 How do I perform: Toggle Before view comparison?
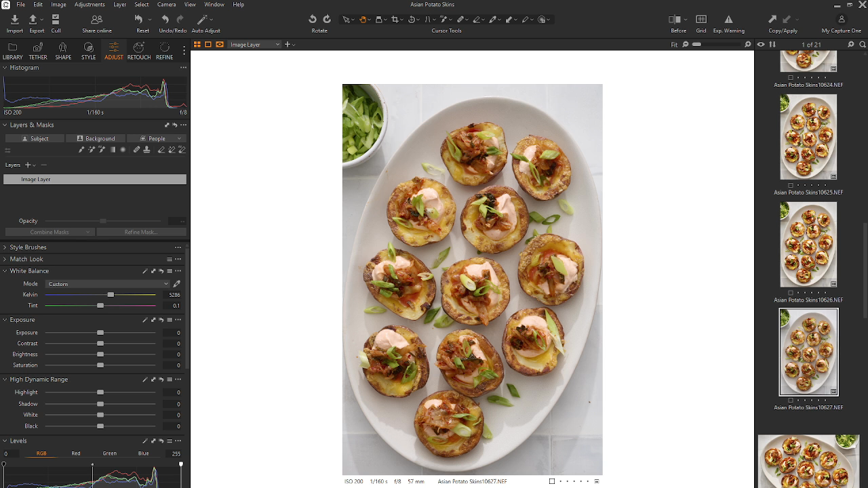pos(675,20)
